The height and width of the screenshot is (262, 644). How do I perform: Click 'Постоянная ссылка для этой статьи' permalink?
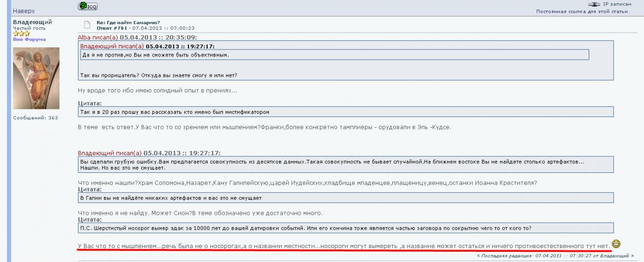[x=582, y=11]
